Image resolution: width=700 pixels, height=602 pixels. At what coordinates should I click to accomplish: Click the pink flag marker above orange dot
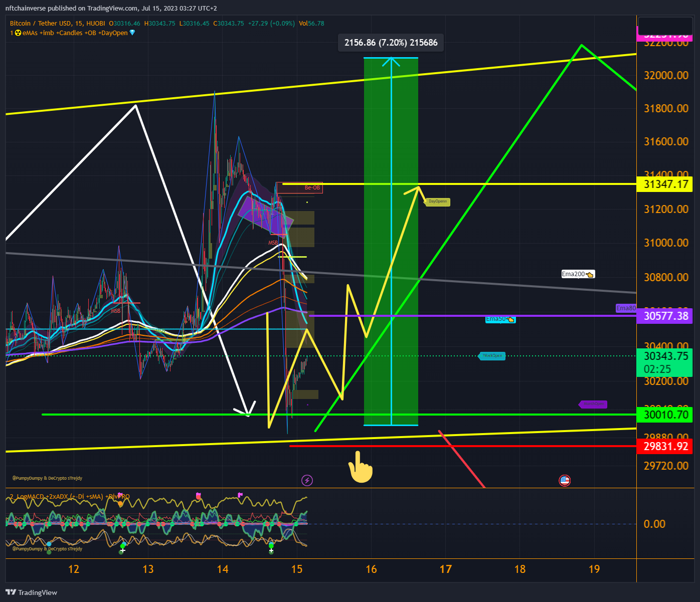click(x=120, y=496)
